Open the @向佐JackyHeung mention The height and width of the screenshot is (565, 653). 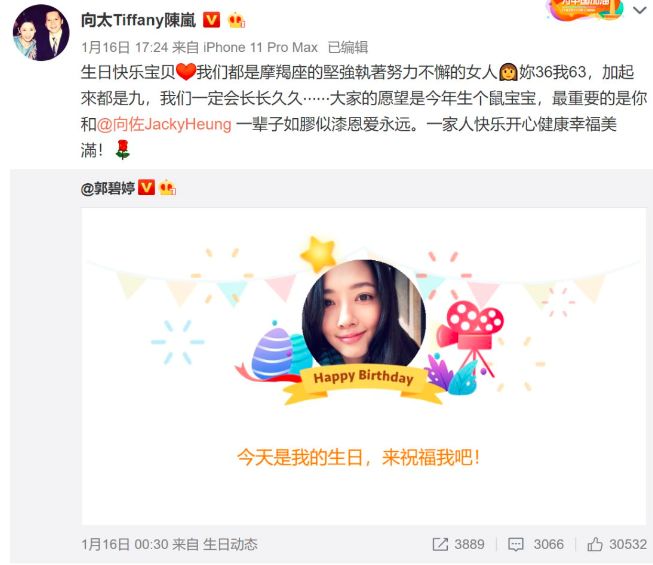164,124
